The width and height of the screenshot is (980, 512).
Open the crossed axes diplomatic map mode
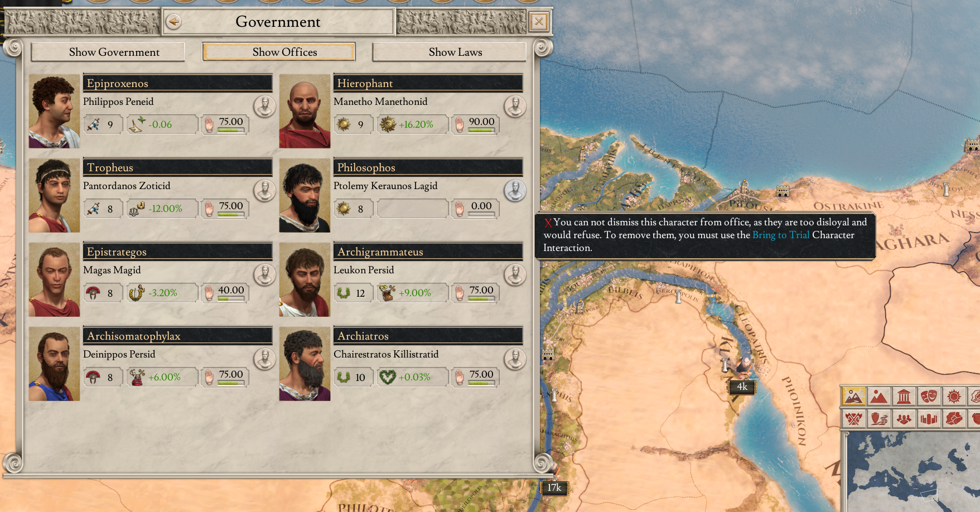[x=853, y=418]
